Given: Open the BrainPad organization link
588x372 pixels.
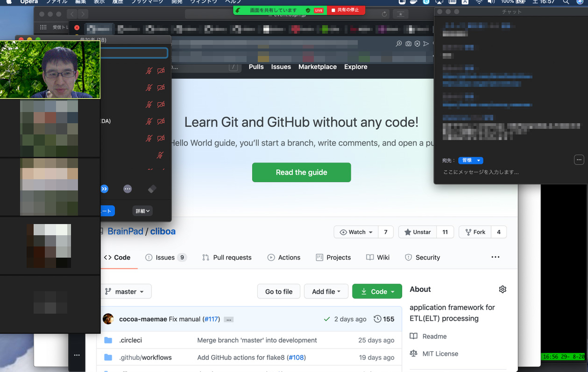Looking at the screenshot, I should (x=125, y=232).
